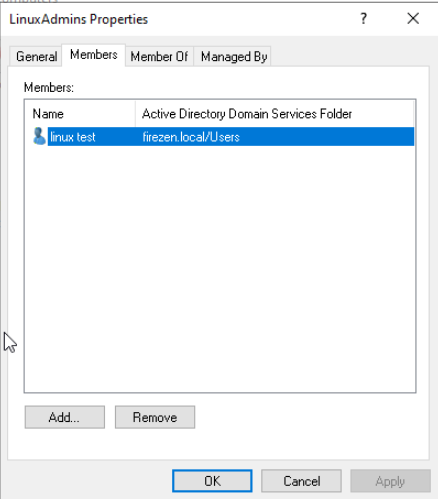438x499 pixels.
Task: Click the greyed-out Apply button
Action: coord(390,481)
